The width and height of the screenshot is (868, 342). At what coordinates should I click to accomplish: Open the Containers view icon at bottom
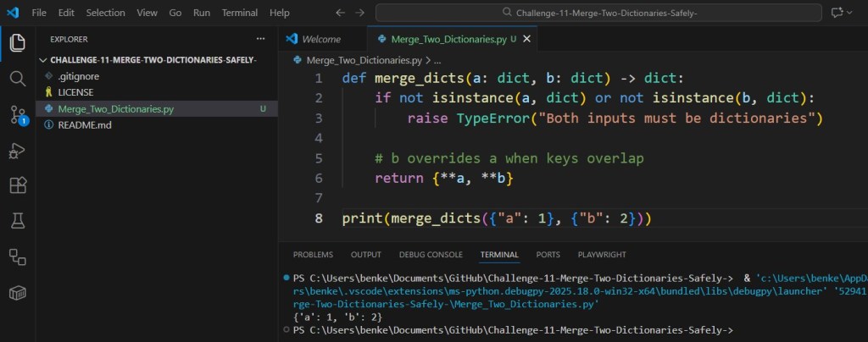pyautogui.click(x=18, y=293)
